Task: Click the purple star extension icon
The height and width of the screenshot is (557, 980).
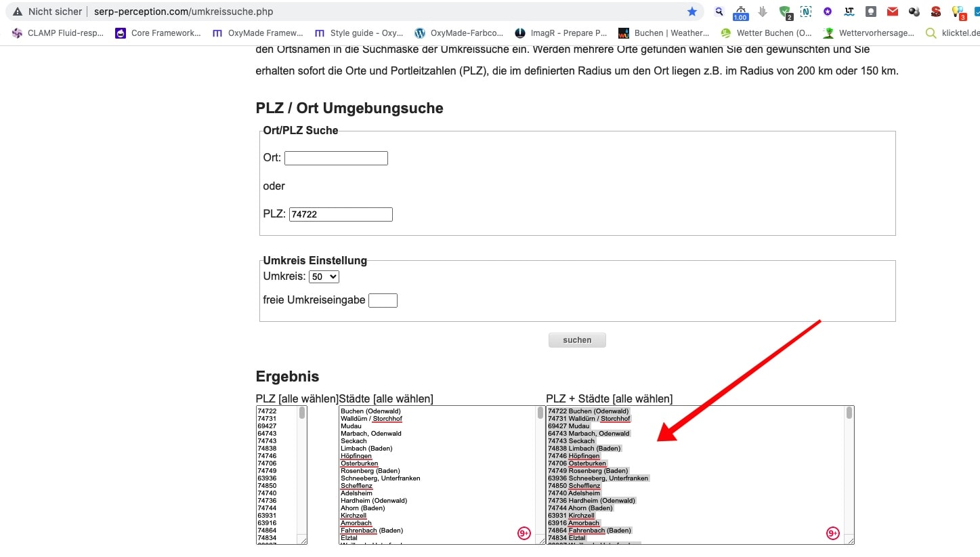Action: click(x=828, y=12)
